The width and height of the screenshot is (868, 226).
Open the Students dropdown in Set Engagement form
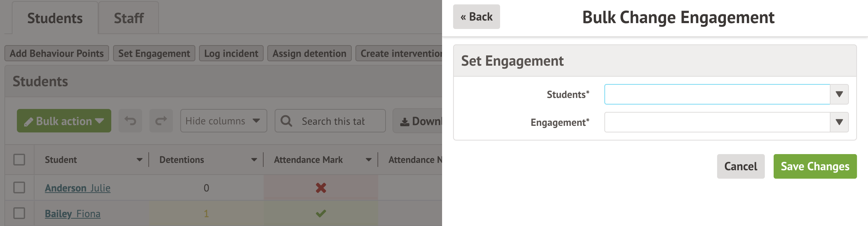pos(839,94)
